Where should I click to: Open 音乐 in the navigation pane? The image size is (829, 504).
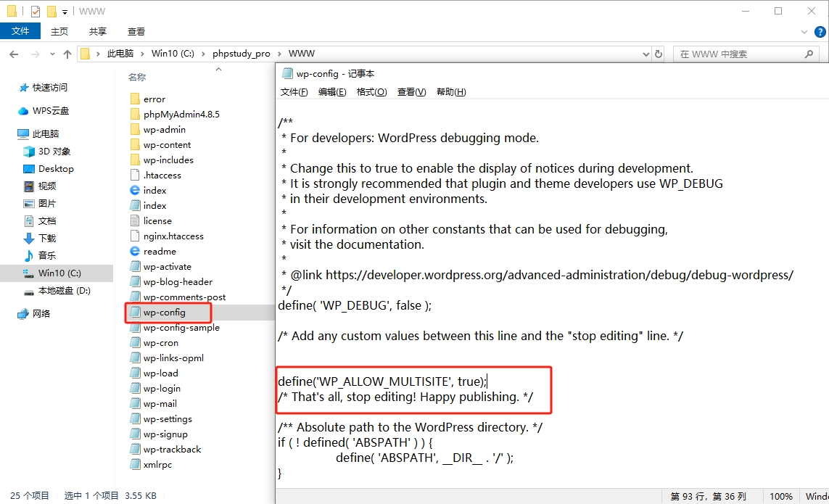(x=46, y=256)
